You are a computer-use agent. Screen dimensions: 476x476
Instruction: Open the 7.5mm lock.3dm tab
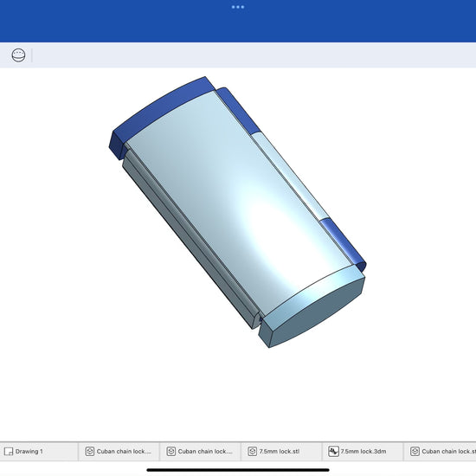pos(363,452)
